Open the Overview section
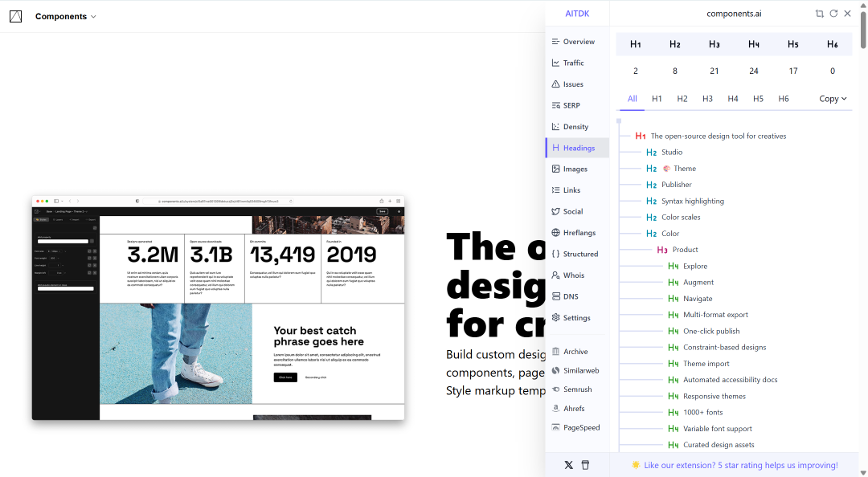The height and width of the screenshot is (477, 868). pos(577,42)
